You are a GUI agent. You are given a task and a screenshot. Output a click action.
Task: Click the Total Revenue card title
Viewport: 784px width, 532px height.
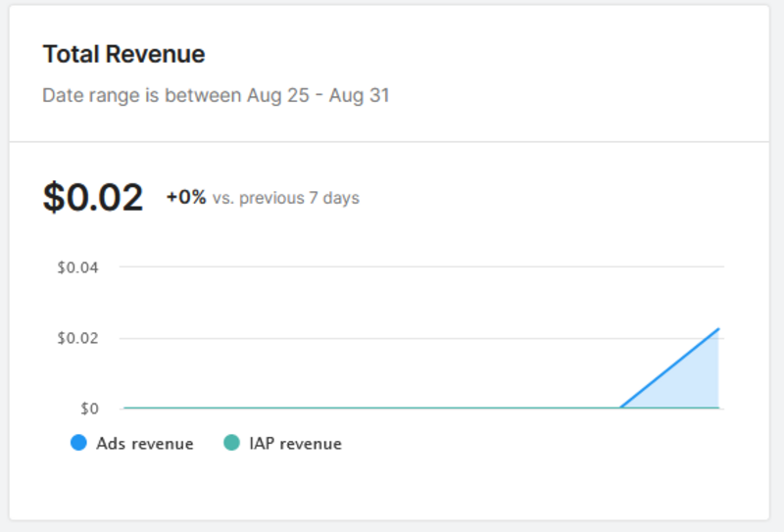click(x=123, y=54)
